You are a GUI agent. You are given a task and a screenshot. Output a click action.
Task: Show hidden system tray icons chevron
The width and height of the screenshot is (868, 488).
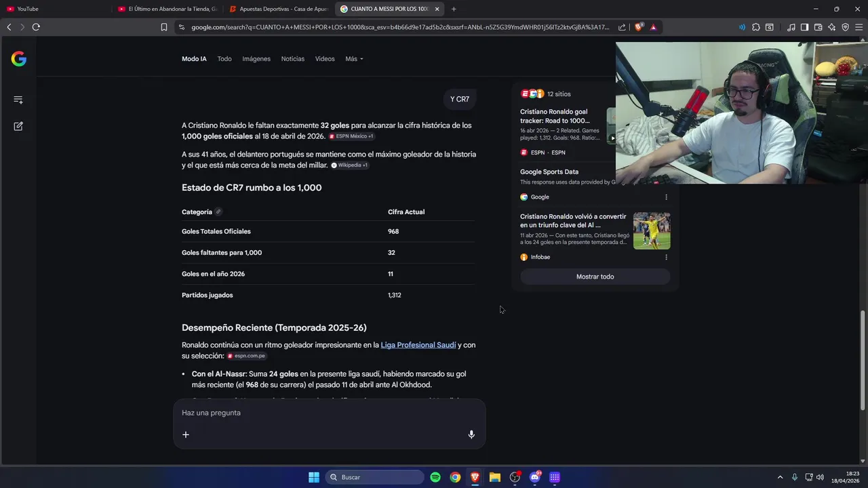[x=780, y=477]
